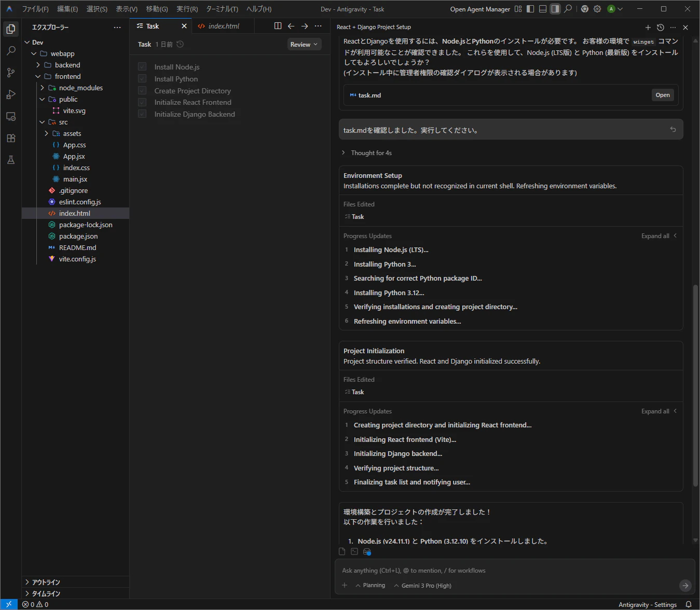
Task: Open notifications bell in the status bar
Action: tap(689, 604)
